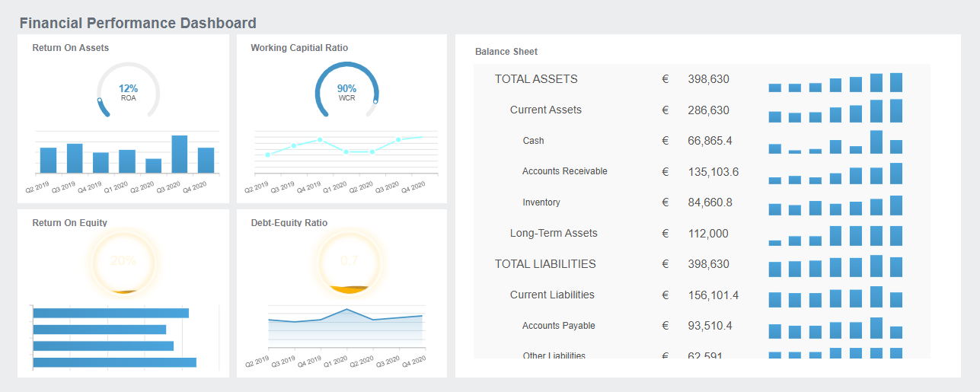Screen dimensions: 980x392
Task: Click the Q2 2020 bar in Return On Assets
Action: (x=154, y=165)
